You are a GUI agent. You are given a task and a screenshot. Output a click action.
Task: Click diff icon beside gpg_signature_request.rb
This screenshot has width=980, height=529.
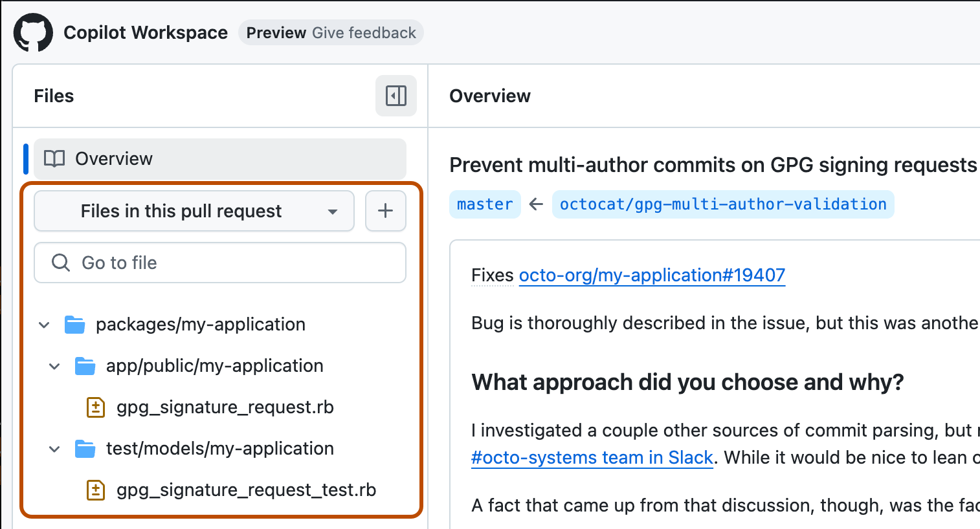[x=96, y=407]
